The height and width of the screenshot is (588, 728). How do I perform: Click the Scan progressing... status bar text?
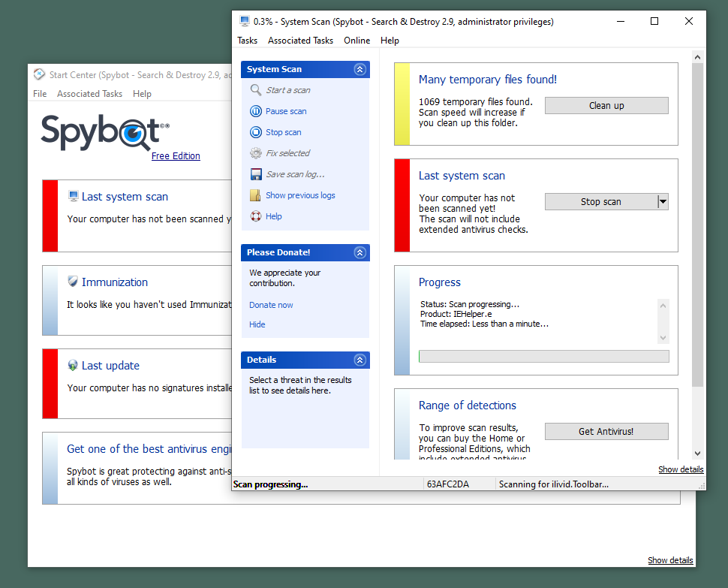pyautogui.click(x=270, y=484)
